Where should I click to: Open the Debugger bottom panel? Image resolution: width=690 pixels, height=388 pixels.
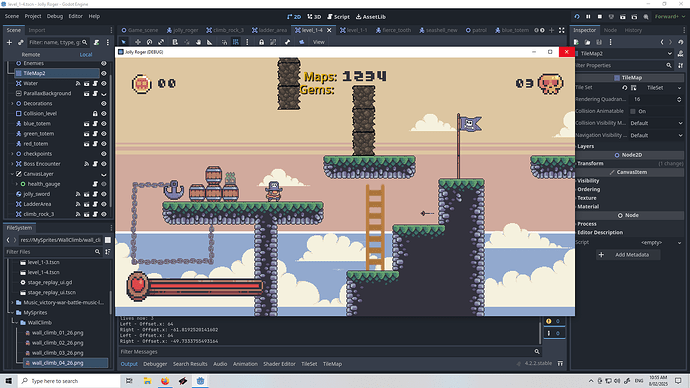[155, 364]
